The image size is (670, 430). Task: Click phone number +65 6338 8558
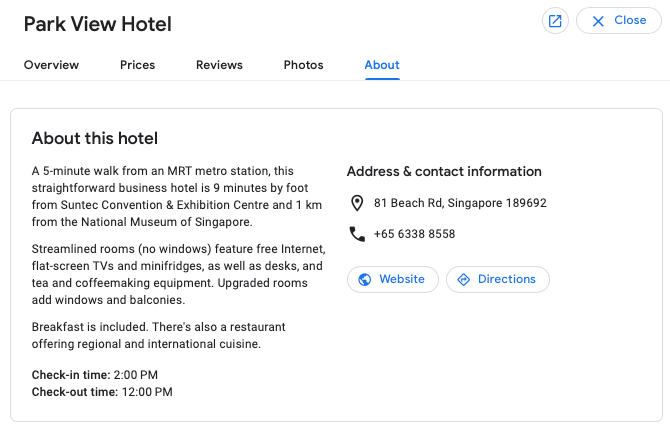[414, 234]
